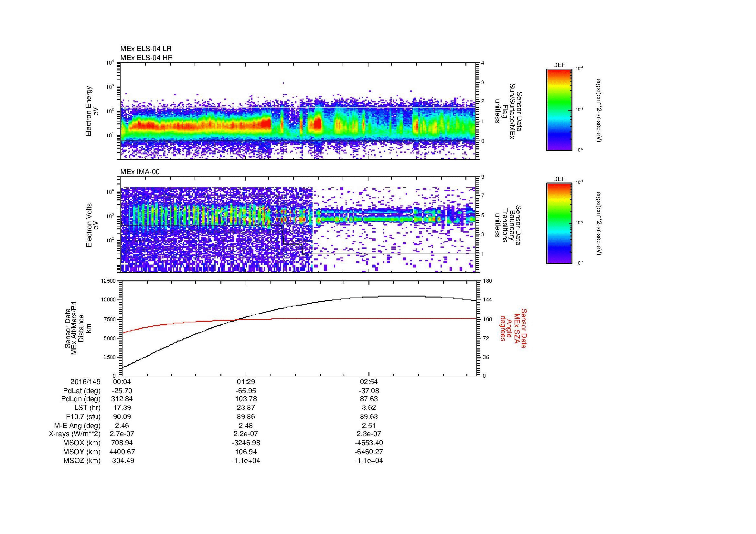Click the '02:54' time tick label
The height and width of the screenshot is (534, 756).
point(369,382)
